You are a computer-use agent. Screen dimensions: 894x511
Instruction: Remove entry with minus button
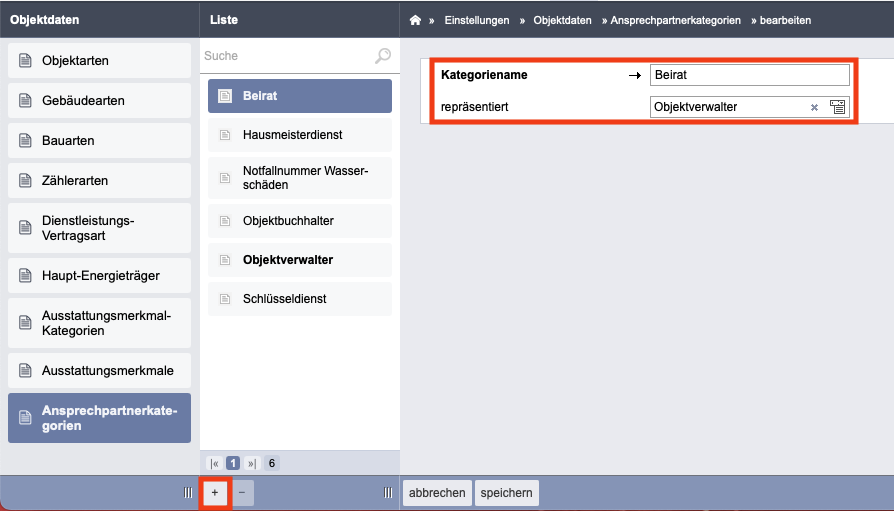click(x=242, y=493)
